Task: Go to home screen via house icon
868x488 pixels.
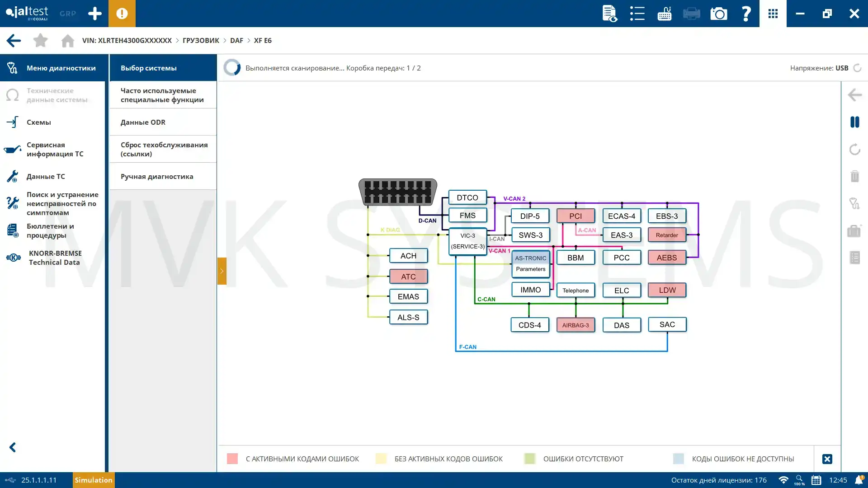Action: (x=68, y=41)
